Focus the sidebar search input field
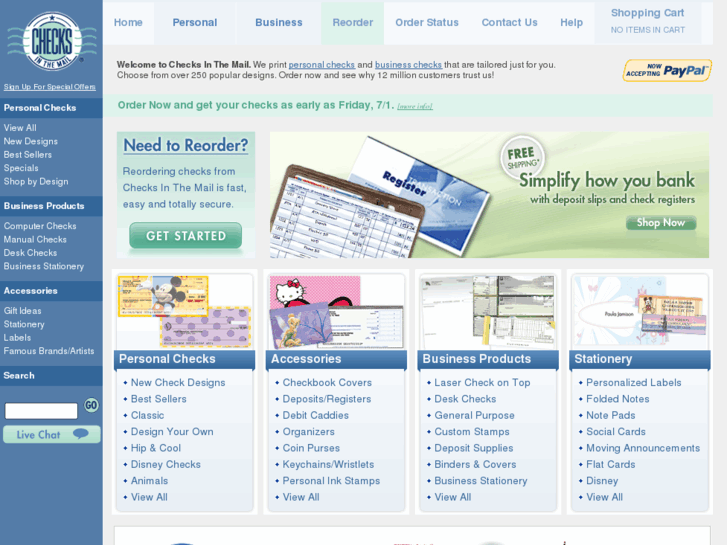This screenshot has height=545, width=727. coord(41,411)
